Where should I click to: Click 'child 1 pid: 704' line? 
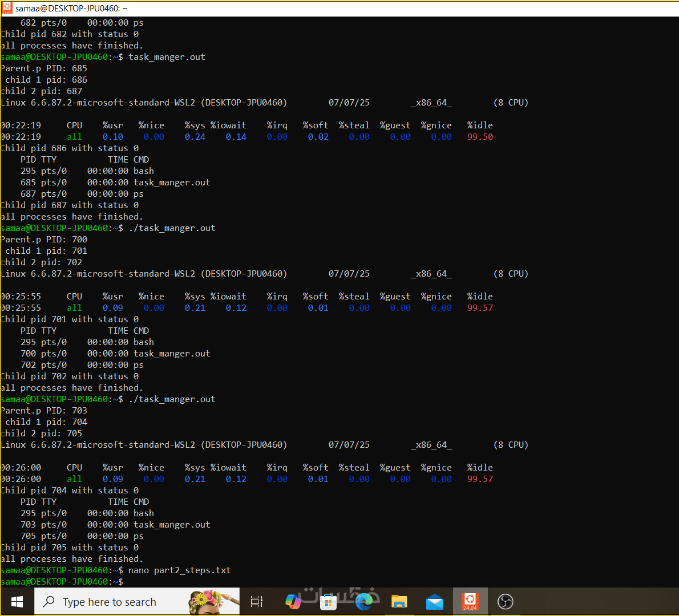[x=46, y=422]
